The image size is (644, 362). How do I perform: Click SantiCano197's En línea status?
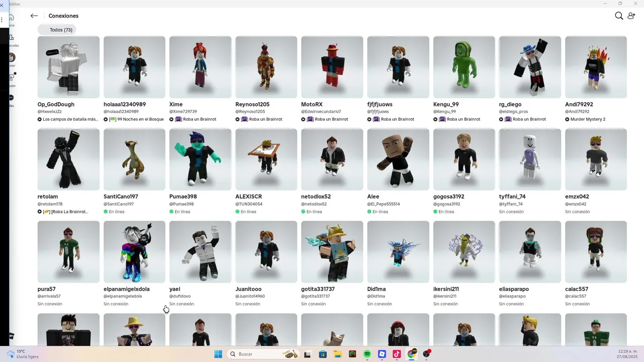coord(114,212)
